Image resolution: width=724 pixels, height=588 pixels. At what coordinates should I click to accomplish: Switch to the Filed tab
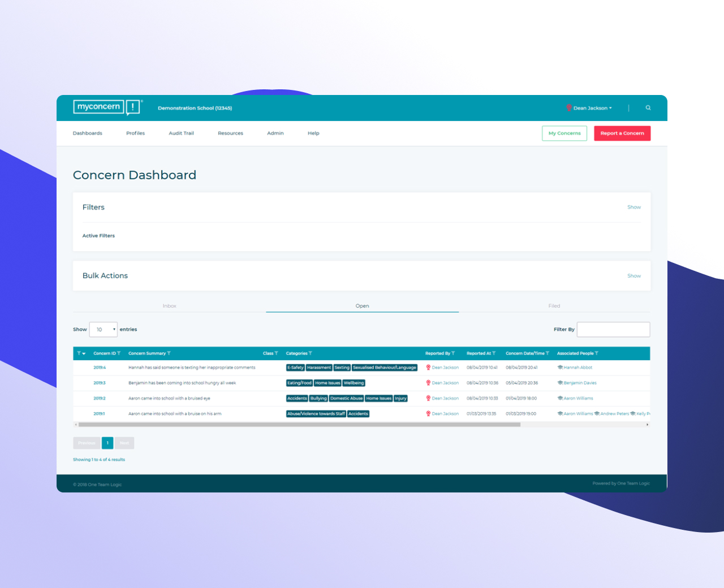[x=554, y=306]
